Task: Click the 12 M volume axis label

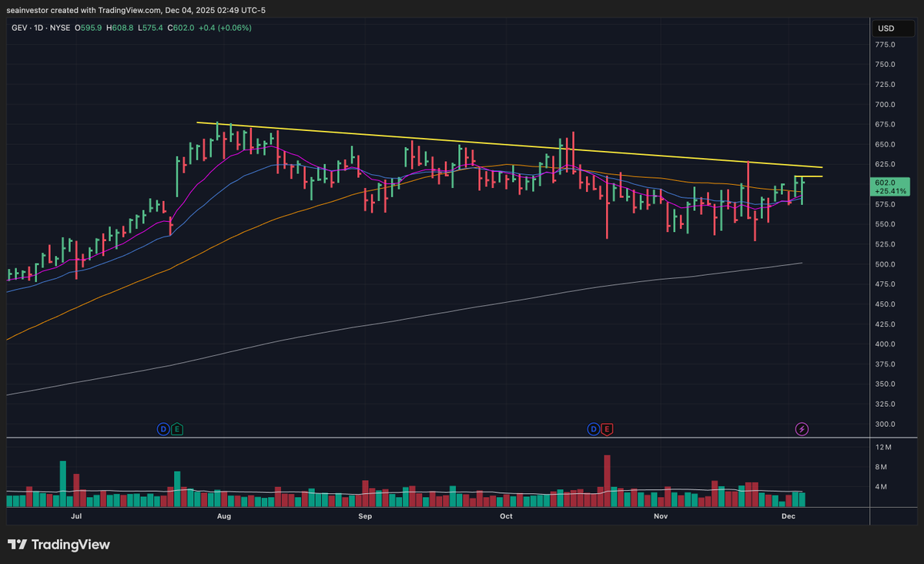Action: [882, 448]
